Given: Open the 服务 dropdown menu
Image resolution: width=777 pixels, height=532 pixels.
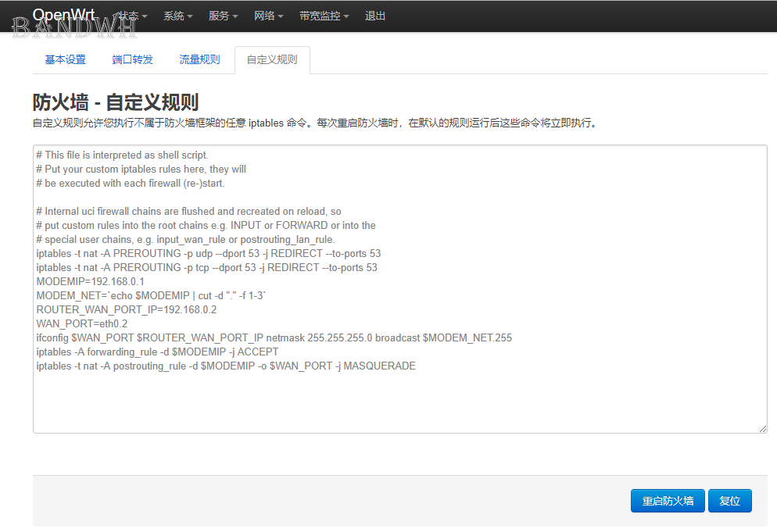Looking at the screenshot, I should click(x=223, y=16).
